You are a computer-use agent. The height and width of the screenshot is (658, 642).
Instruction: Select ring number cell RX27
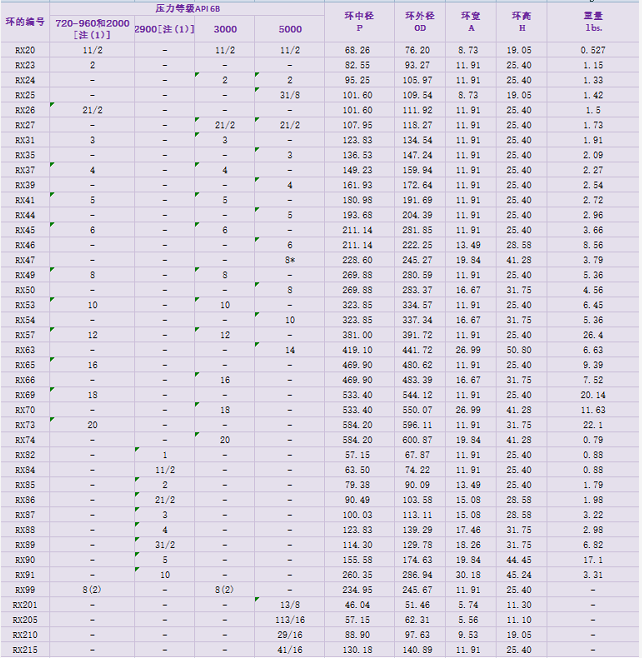[25, 125]
